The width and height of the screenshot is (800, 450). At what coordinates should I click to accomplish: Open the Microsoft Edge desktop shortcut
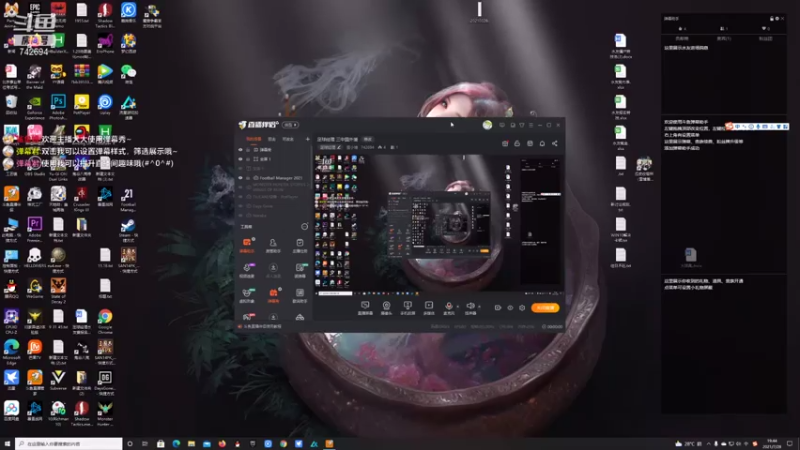(x=11, y=350)
